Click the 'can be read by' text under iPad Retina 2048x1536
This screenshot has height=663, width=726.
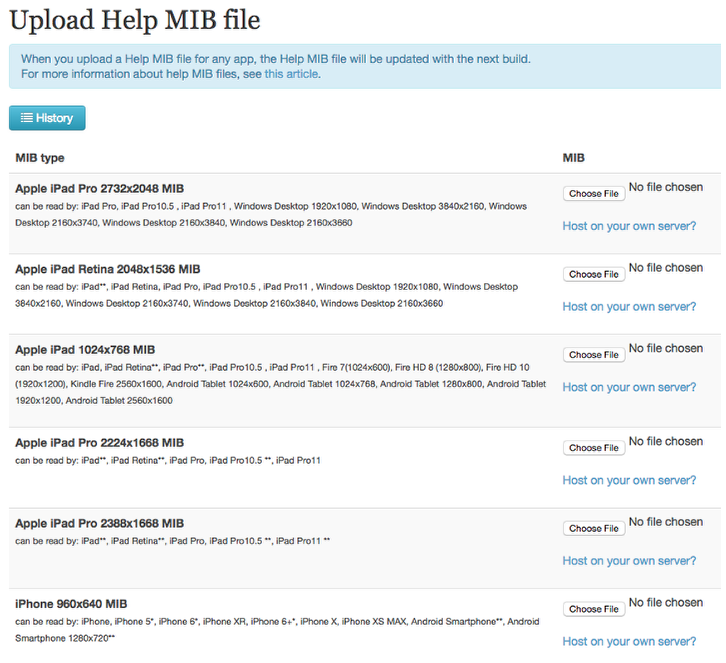266,295
